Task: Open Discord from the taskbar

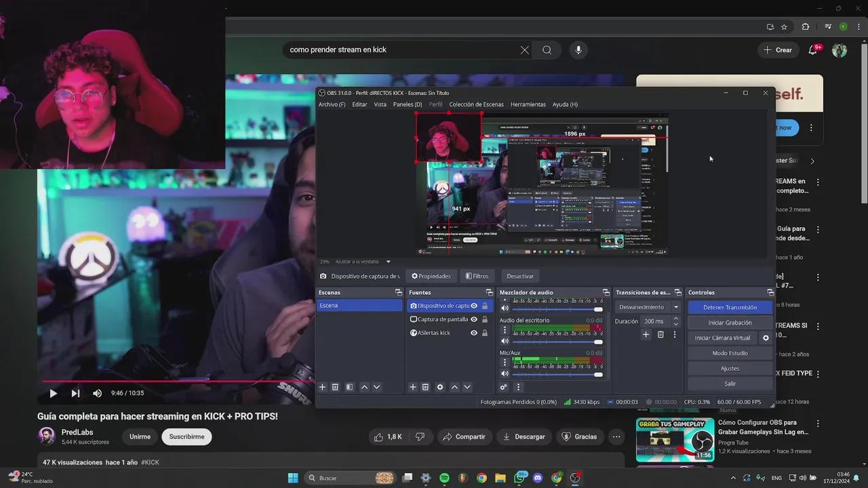Action: (x=538, y=478)
